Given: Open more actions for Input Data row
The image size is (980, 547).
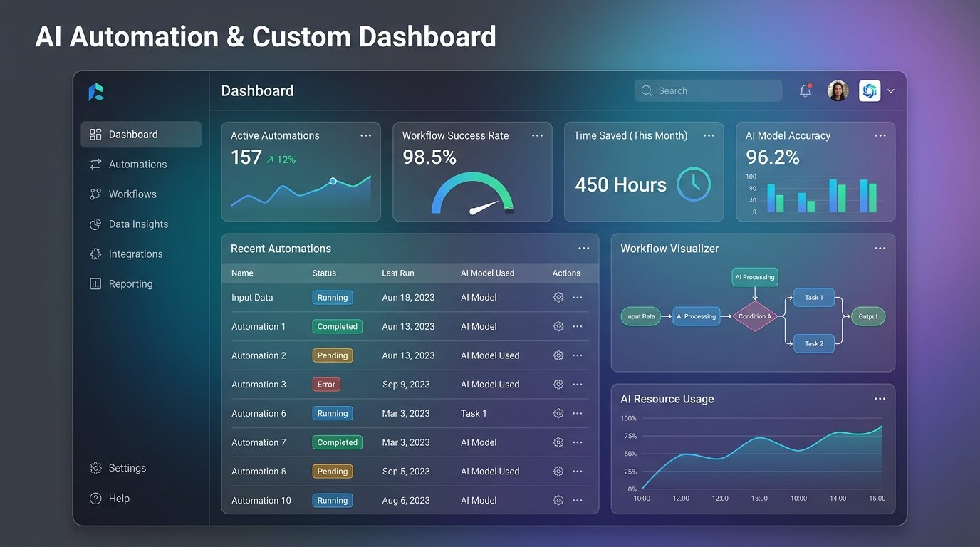Looking at the screenshot, I should click(x=578, y=298).
